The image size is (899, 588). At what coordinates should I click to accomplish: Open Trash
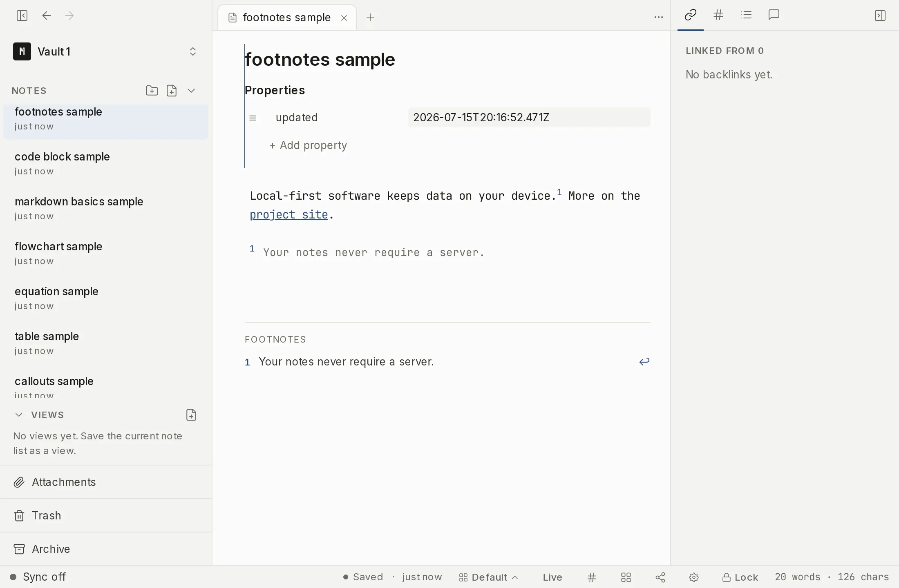click(x=106, y=515)
